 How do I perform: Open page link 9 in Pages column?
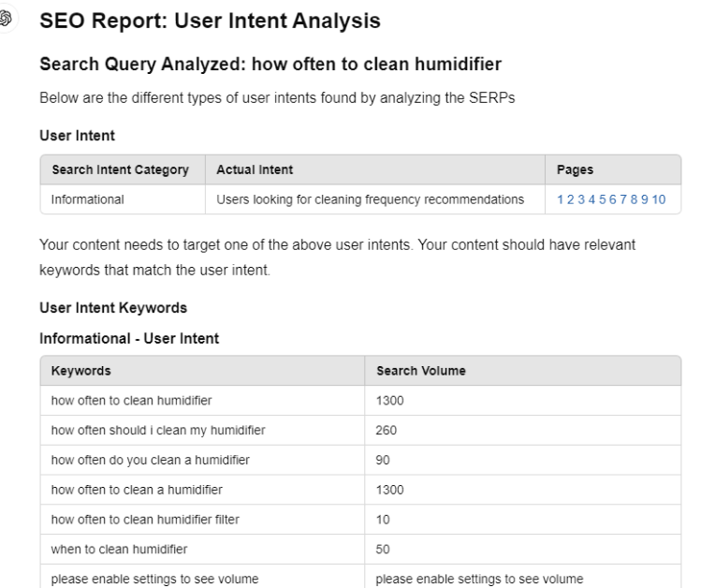(x=644, y=199)
